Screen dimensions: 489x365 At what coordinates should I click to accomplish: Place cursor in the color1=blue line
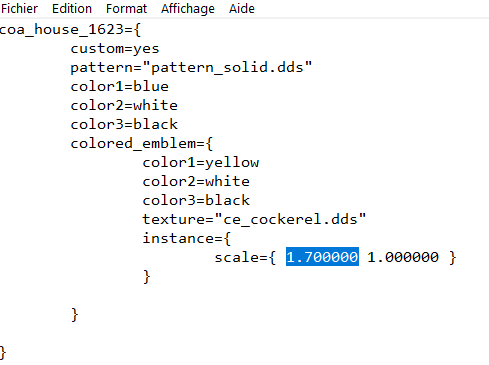(x=119, y=87)
